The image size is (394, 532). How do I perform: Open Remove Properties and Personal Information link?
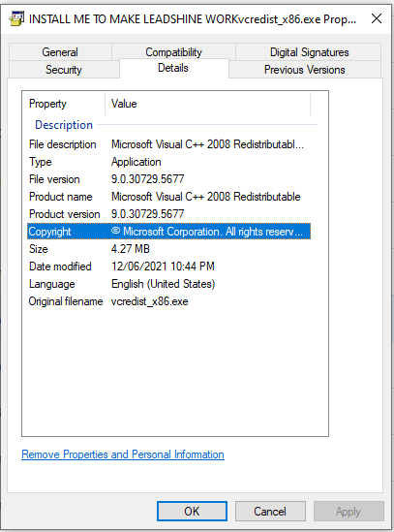(x=123, y=454)
